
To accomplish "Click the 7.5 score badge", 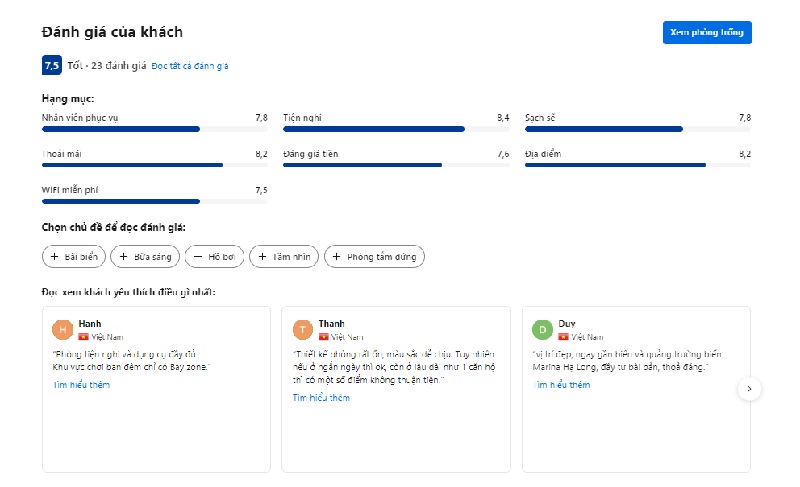I will (52, 65).
